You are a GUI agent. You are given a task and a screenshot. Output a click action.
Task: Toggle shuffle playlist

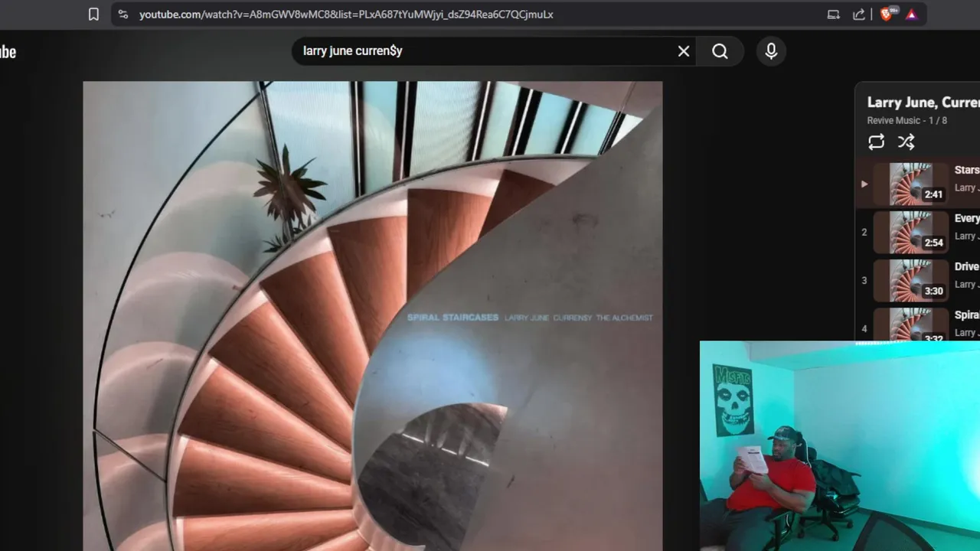click(x=906, y=142)
